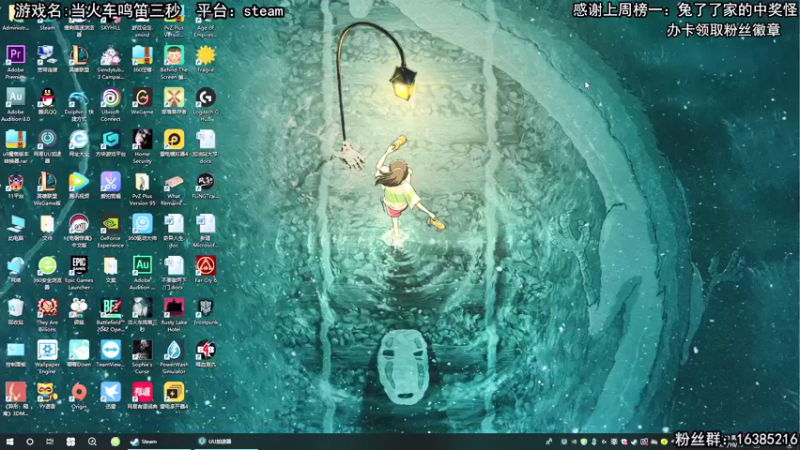Open Adobe Premiere desktop shortcut

pyautogui.click(x=15, y=55)
